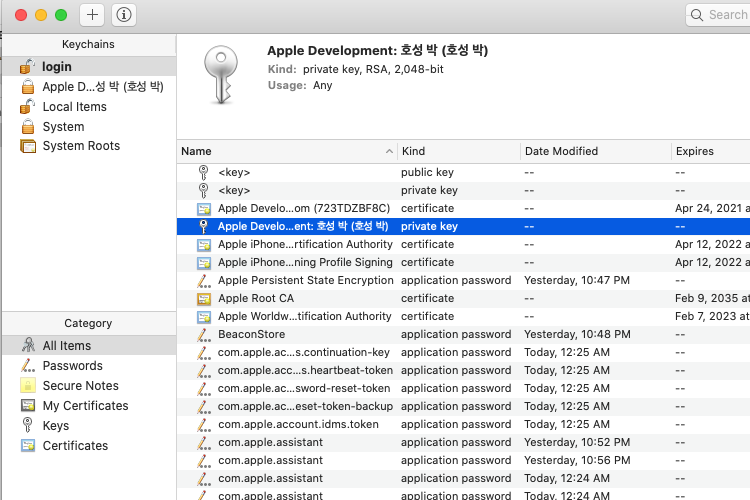This screenshot has height=500, width=750.
Task: Click the Search field
Action: pyautogui.click(x=717, y=15)
